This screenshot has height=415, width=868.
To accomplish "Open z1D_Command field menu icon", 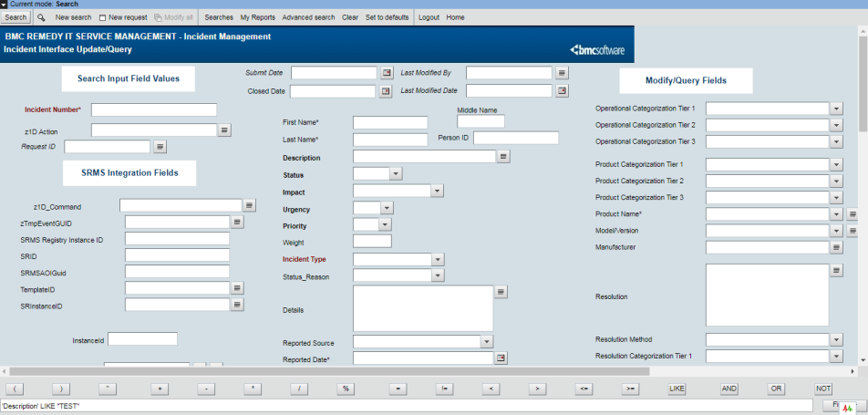I will pyautogui.click(x=250, y=205).
